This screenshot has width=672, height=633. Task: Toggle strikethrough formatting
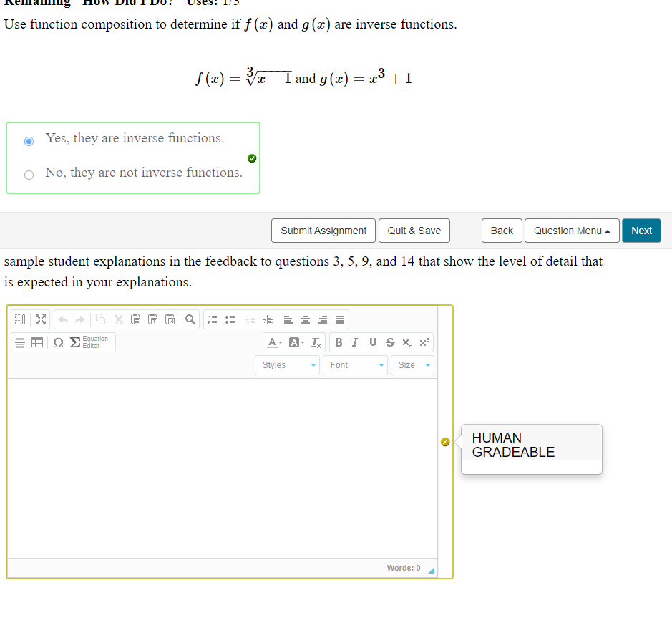point(390,342)
